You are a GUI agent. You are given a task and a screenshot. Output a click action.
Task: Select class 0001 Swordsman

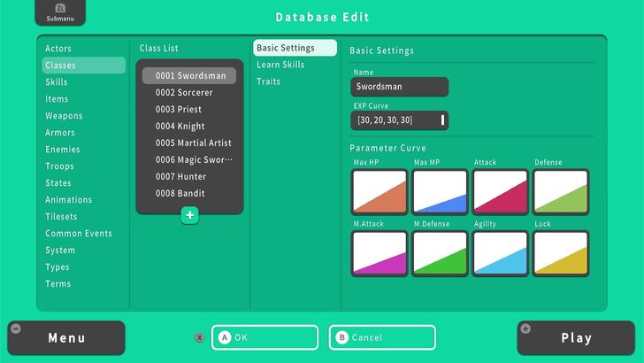pyautogui.click(x=189, y=75)
